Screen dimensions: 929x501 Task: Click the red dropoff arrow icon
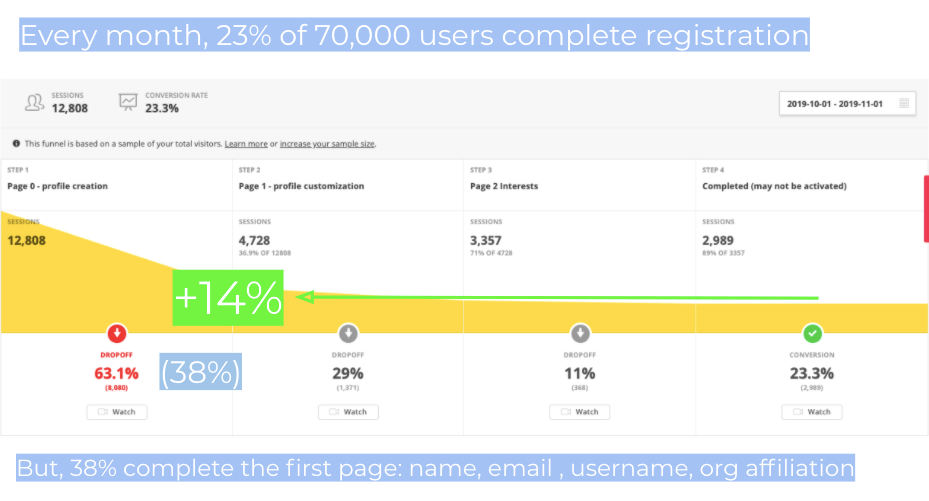[x=117, y=333]
